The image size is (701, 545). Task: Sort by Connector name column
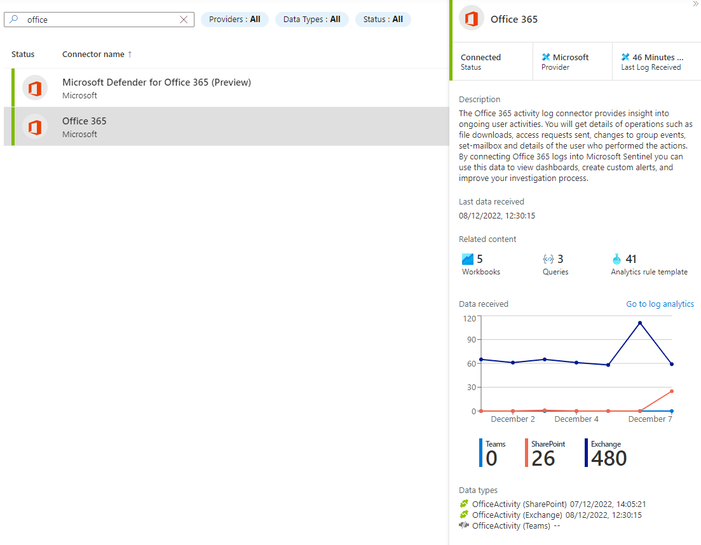96,53
